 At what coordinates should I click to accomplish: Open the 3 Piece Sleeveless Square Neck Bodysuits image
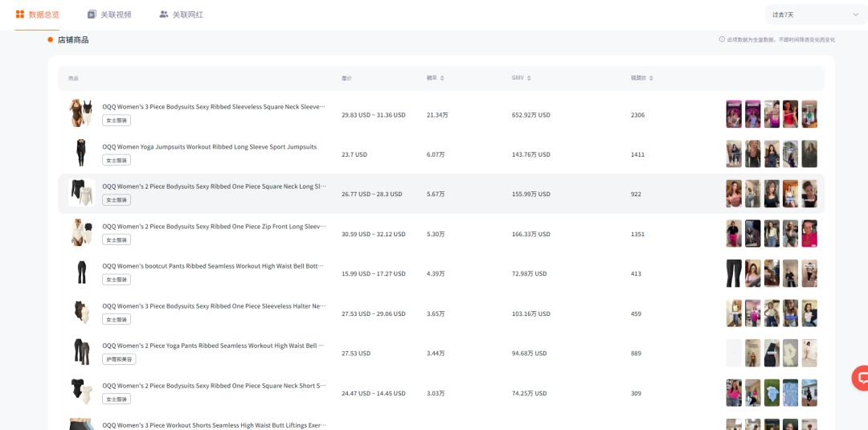81,113
